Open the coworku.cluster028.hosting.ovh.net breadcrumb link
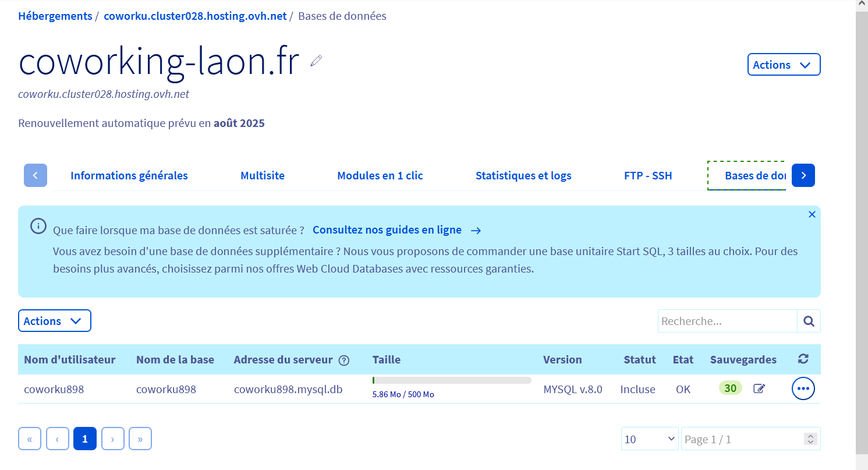The height and width of the screenshot is (470, 868). point(195,16)
